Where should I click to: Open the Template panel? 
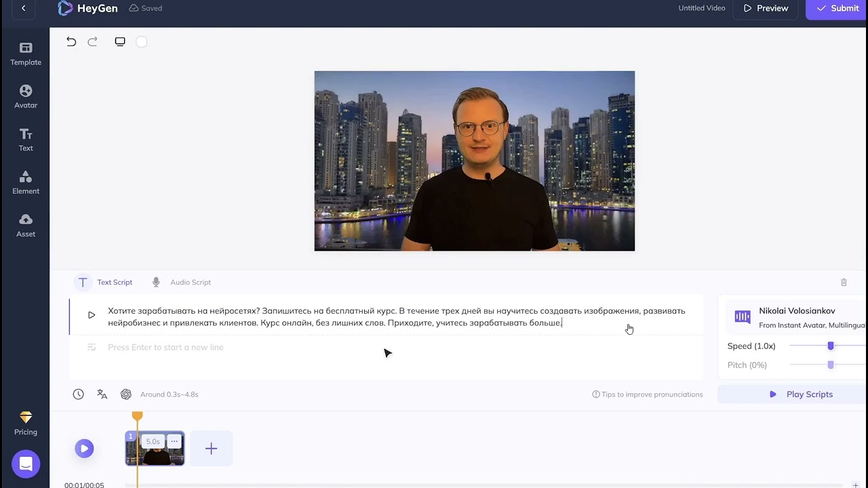point(26,54)
